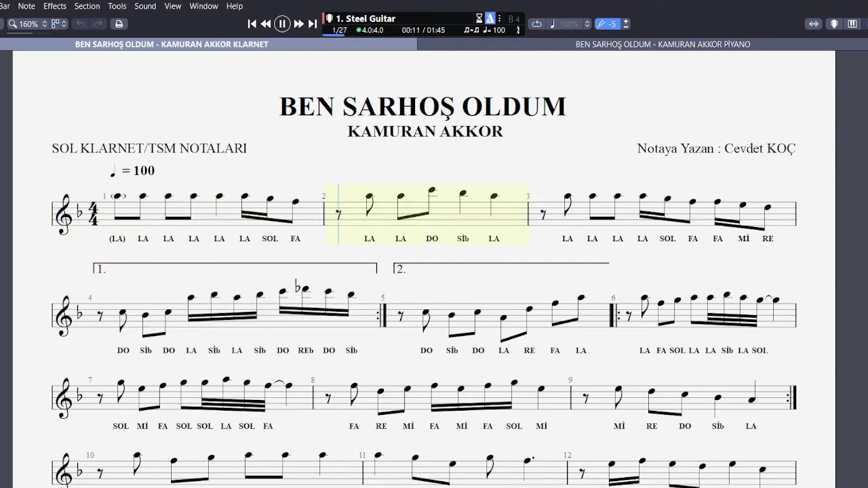Click the triplet feel indicator icon
The height and width of the screenshot is (488, 868).
(471, 30)
